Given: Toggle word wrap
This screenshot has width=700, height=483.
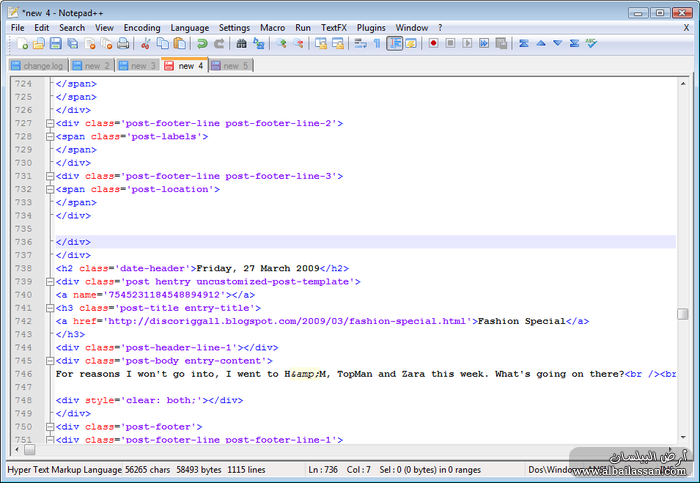Looking at the screenshot, I should [x=360, y=43].
